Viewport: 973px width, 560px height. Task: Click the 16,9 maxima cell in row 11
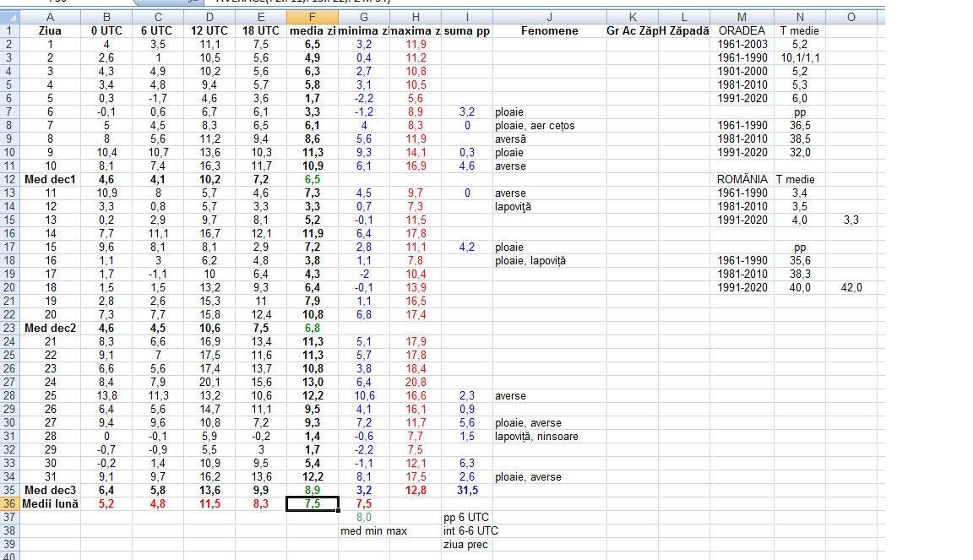[416, 166]
